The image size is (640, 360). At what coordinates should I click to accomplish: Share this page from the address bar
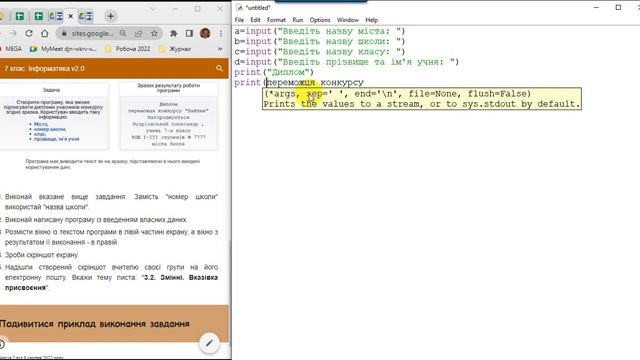click(x=138, y=33)
